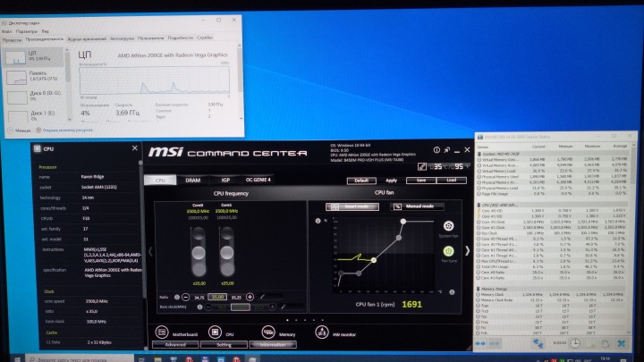Click the Advanced button at the bottom
This screenshot has height=362, width=644.
175,345
